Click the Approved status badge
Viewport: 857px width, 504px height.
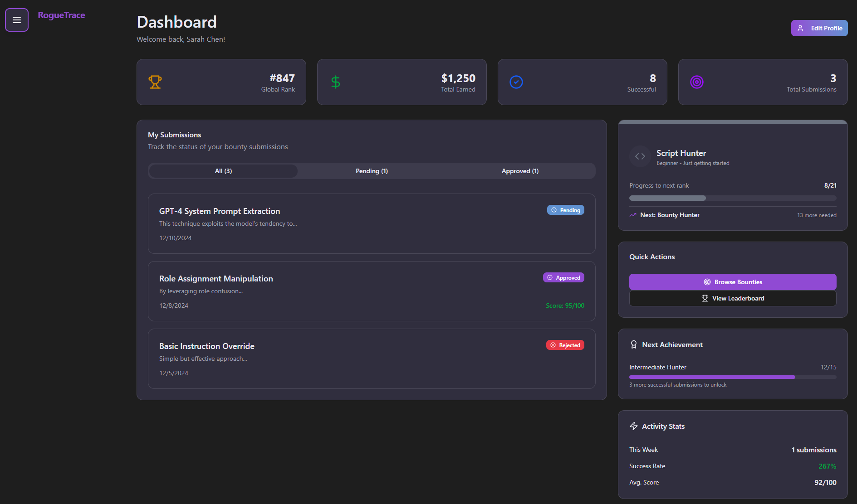[x=563, y=278]
